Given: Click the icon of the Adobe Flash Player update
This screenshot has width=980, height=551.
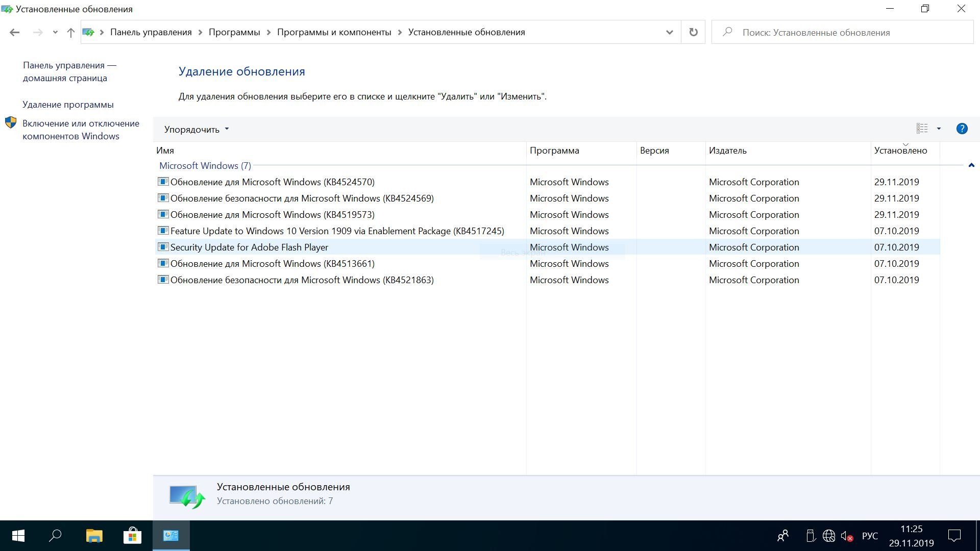Looking at the screenshot, I should click(163, 247).
